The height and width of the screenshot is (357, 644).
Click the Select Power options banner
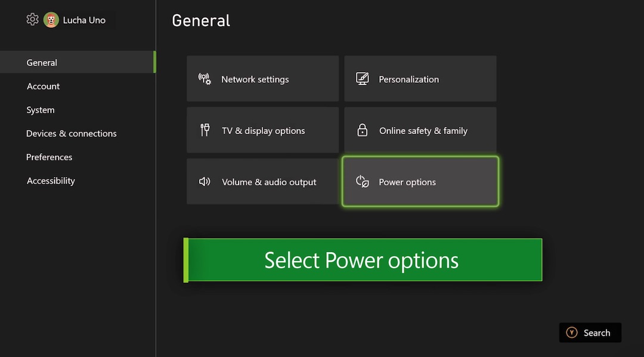click(x=363, y=260)
